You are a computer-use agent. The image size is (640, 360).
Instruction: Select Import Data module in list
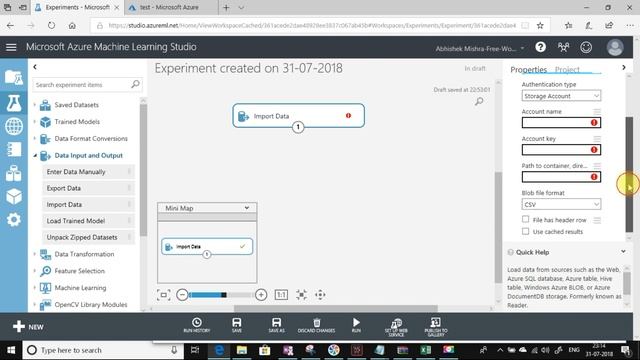pyautogui.click(x=88, y=204)
